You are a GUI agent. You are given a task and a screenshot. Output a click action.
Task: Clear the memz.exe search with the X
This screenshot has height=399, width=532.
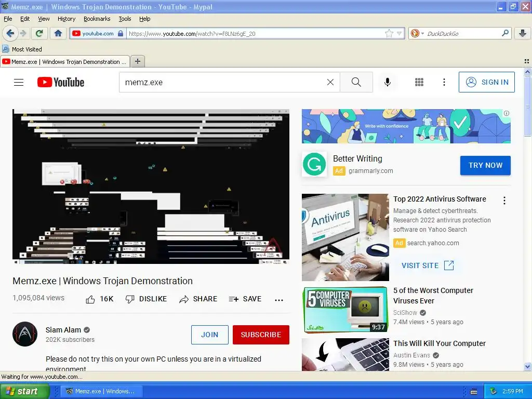(x=330, y=82)
